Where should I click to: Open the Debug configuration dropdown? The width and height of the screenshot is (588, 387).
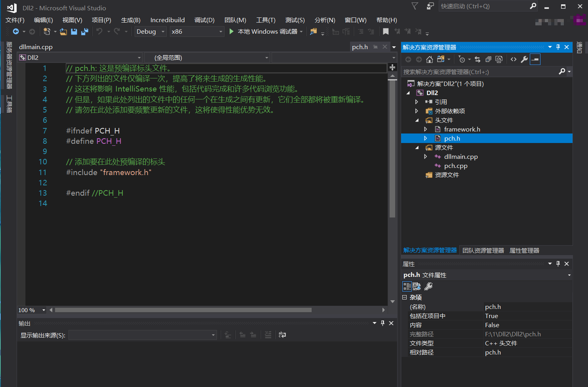click(150, 32)
